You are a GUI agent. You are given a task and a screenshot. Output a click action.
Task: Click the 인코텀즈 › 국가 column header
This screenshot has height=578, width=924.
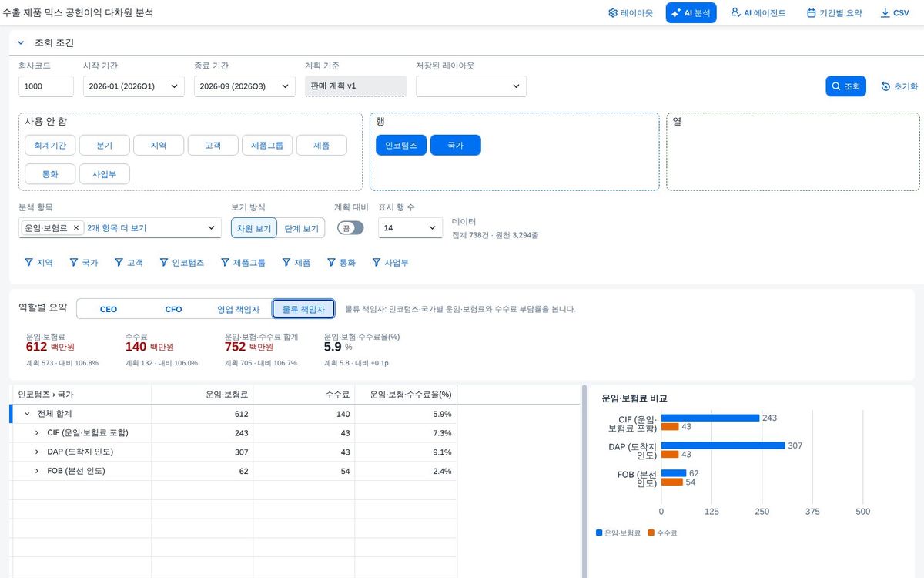coord(82,395)
